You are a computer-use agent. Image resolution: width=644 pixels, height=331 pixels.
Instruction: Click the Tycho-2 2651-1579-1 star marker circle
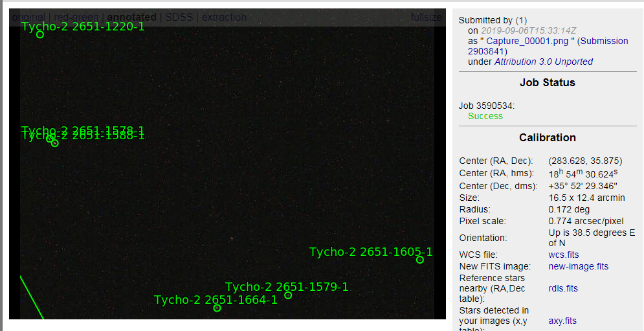tap(288, 295)
